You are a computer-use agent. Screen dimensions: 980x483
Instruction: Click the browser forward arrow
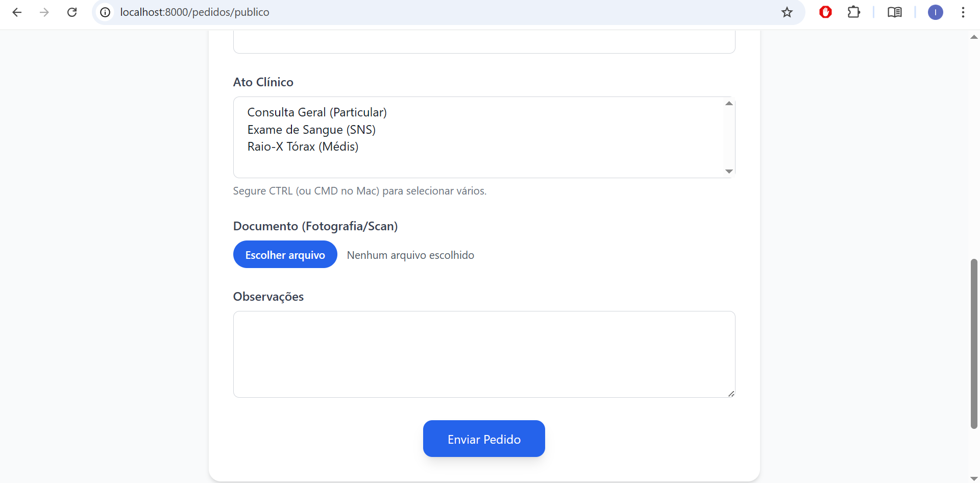[44, 12]
